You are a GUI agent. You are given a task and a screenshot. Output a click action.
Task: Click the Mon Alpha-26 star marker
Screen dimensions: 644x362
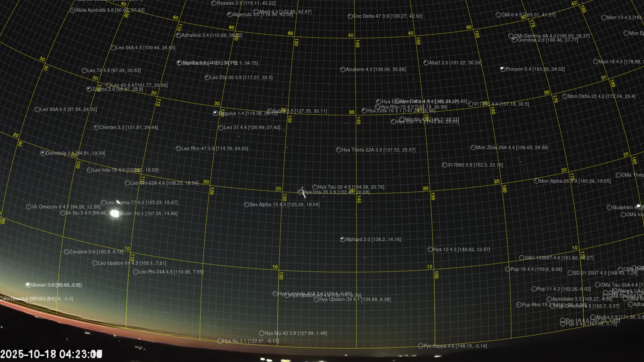click(536, 181)
